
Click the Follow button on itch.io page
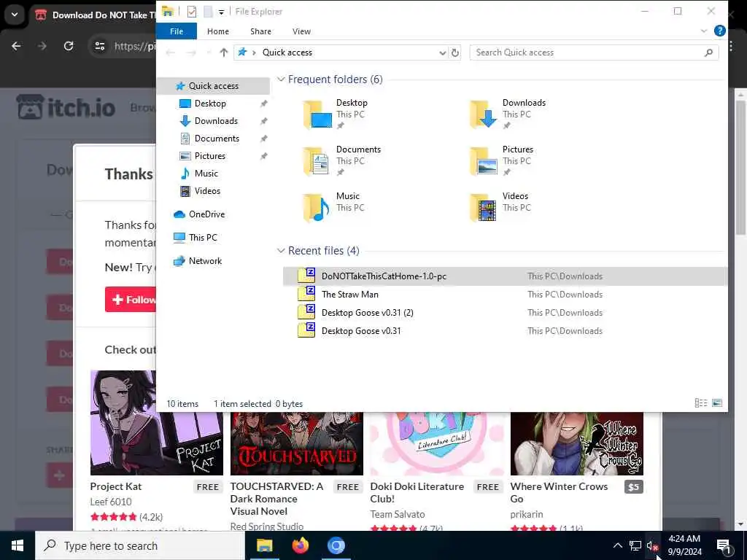[131, 300]
